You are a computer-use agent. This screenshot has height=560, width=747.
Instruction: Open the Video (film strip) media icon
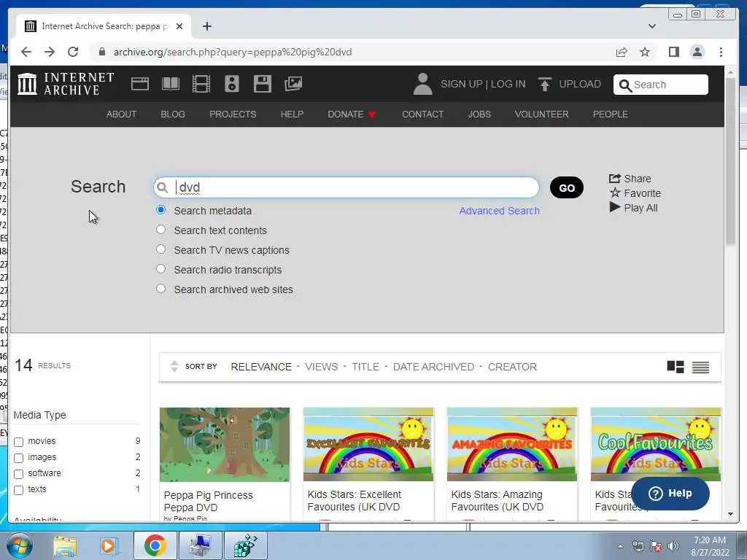pyautogui.click(x=201, y=84)
